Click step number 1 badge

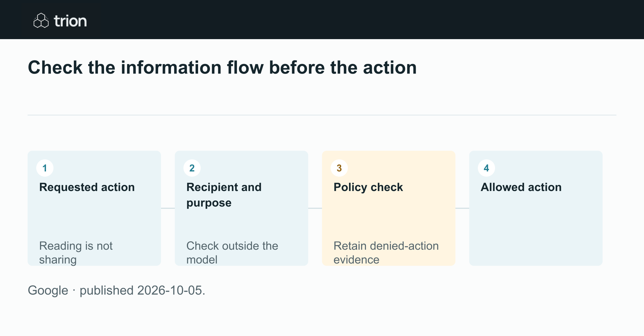tap(45, 168)
